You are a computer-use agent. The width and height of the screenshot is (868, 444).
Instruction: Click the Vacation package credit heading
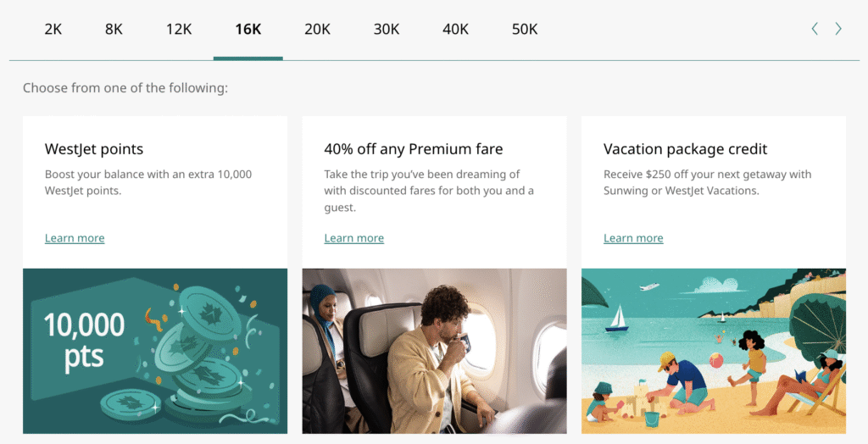(685, 149)
